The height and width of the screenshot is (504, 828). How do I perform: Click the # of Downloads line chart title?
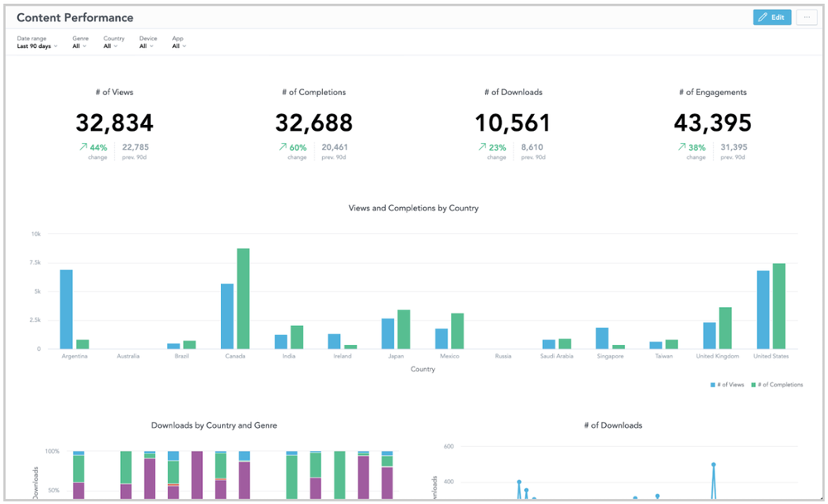[x=613, y=425]
